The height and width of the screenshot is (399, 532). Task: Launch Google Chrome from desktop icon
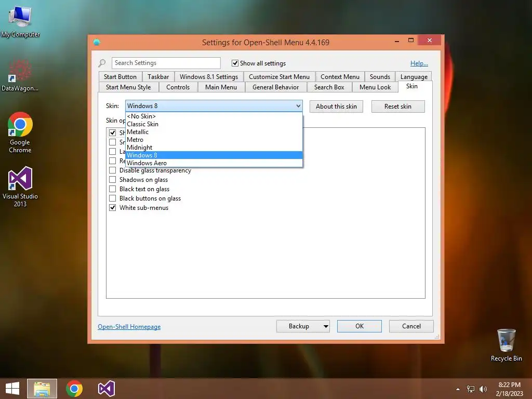[x=20, y=132]
